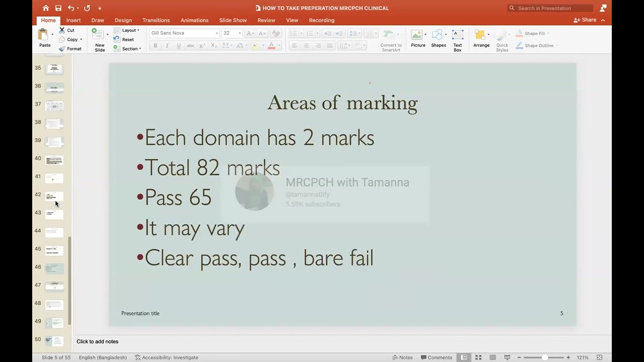Open the Comments pane
This screenshot has height=362, width=644.
click(436, 357)
